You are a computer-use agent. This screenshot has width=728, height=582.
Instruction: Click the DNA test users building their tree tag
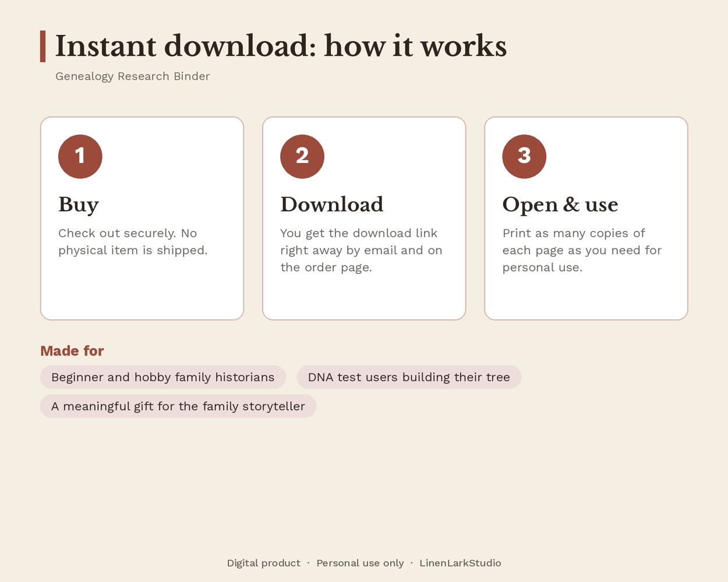(409, 377)
